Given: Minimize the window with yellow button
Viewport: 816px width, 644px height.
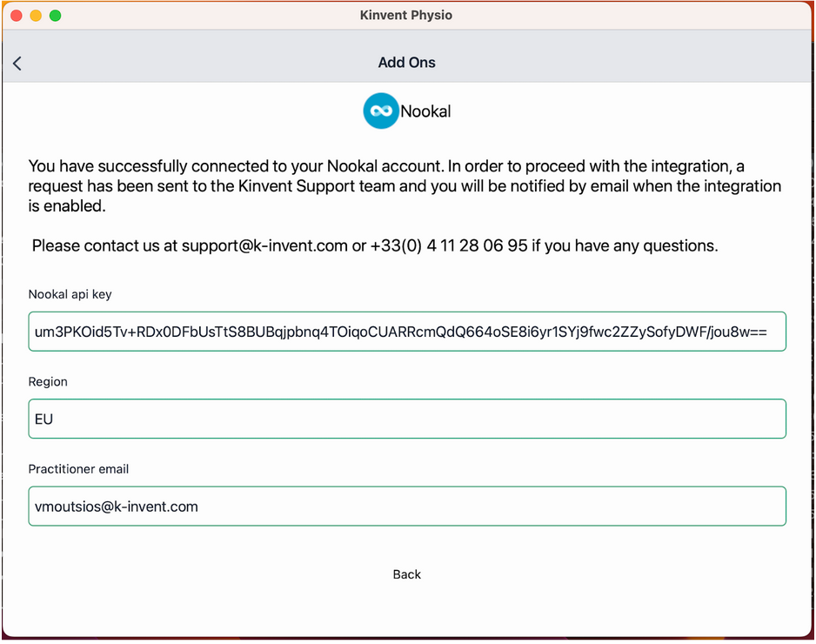Looking at the screenshot, I should click(x=36, y=16).
